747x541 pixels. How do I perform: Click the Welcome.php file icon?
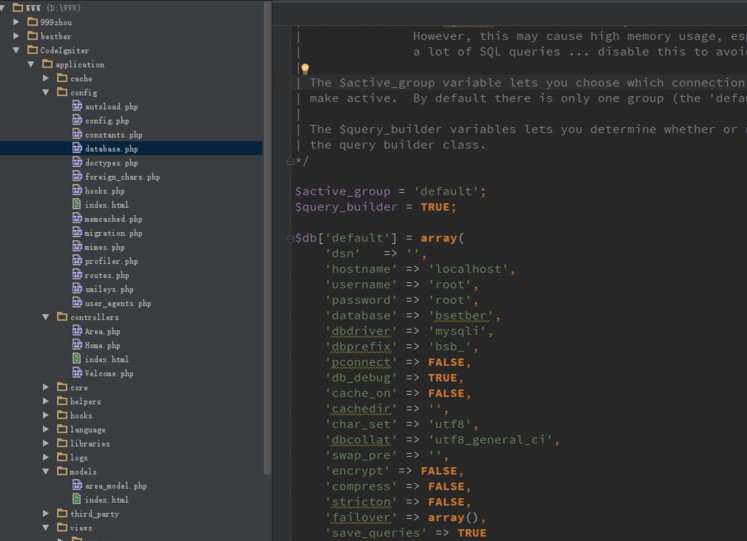point(77,373)
